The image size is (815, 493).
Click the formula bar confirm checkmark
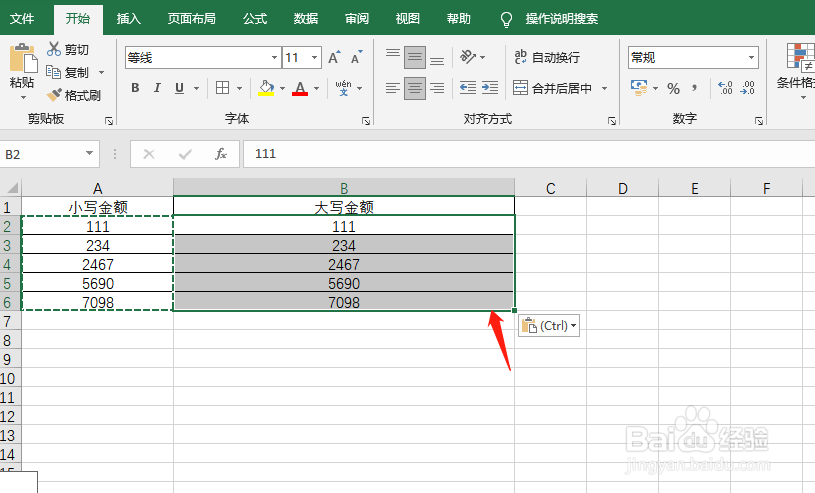point(185,154)
